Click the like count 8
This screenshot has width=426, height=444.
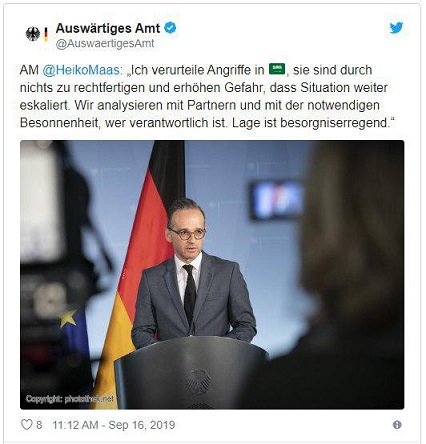[39, 425]
